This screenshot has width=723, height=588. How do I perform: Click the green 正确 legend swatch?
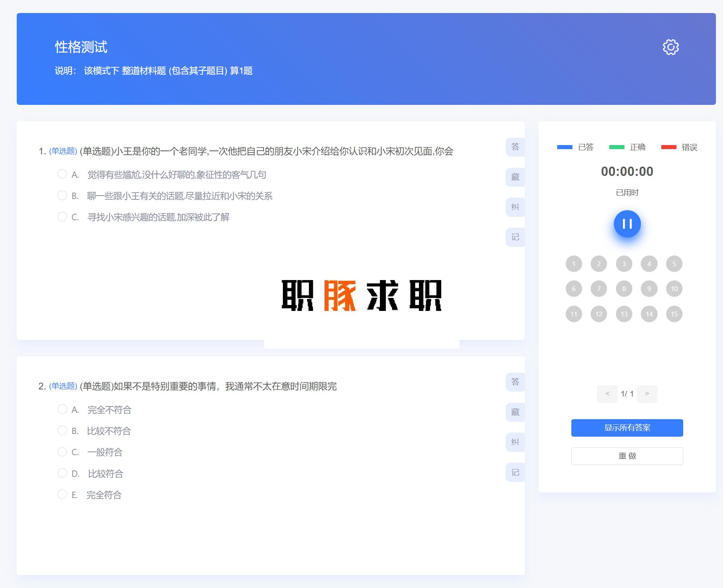[x=617, y=147]
